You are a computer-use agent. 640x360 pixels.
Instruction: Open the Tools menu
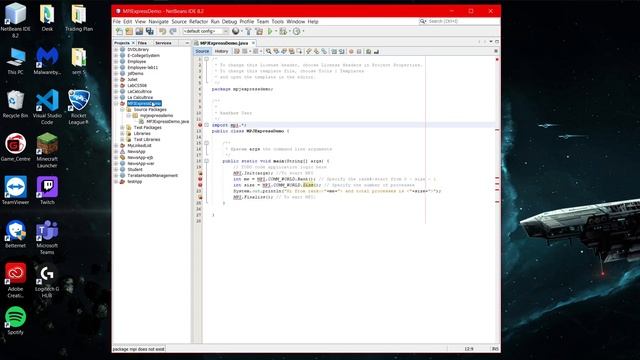point(278,22)
